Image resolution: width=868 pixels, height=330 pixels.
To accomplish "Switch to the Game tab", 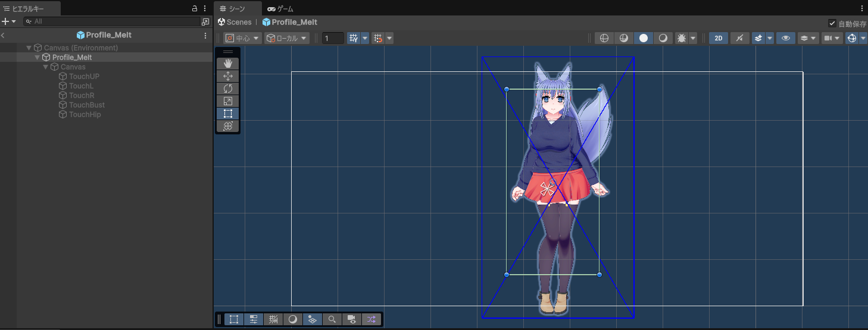I will [x=280, y=8].
